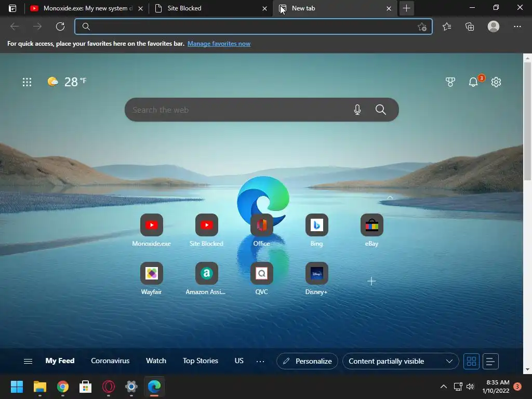
Task: Open notifications bell
Action: (x=473, y=82)
